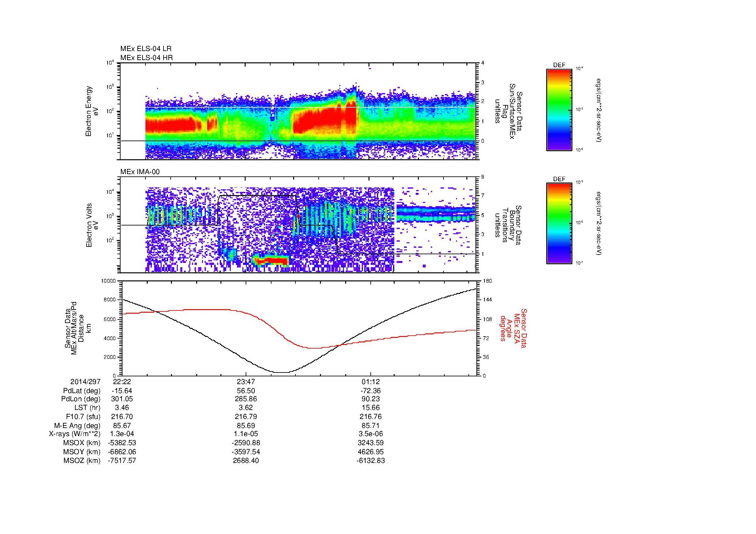Click the MEx Alt/Mars/Pd Distance axis label
Viewport: 756px width, 534px height.
[x=77, y=328]
